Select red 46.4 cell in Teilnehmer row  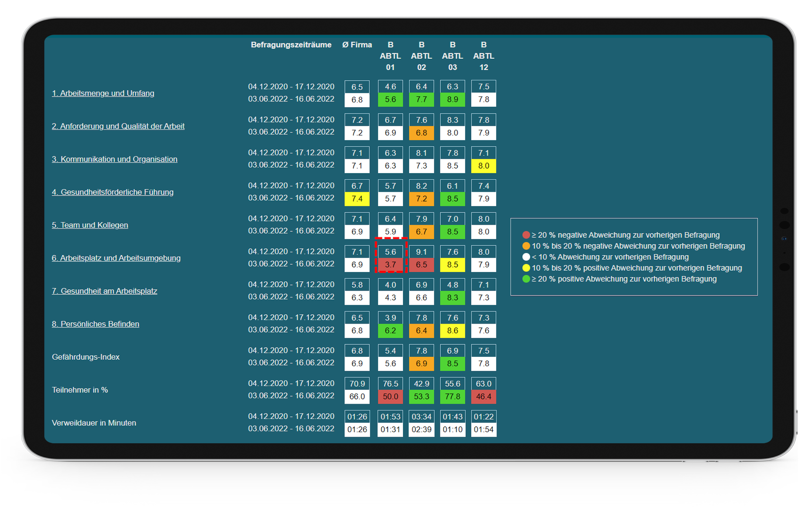(484, 397)
